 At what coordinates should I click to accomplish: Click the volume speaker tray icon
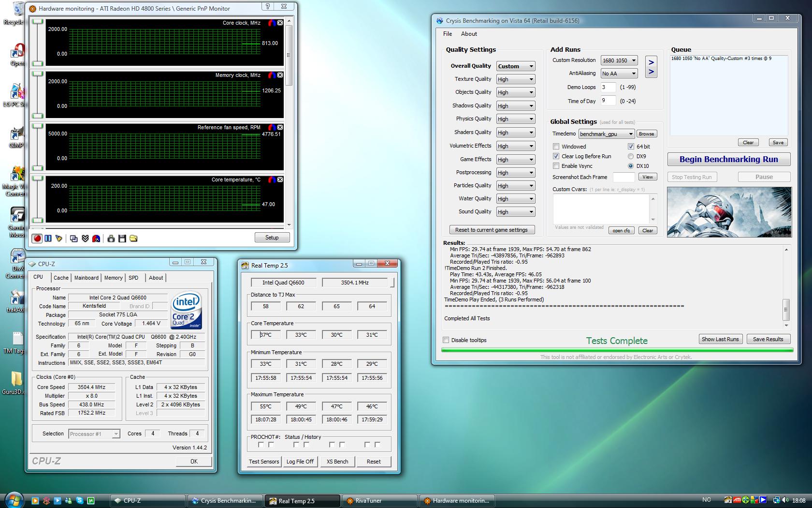[785, 500]
